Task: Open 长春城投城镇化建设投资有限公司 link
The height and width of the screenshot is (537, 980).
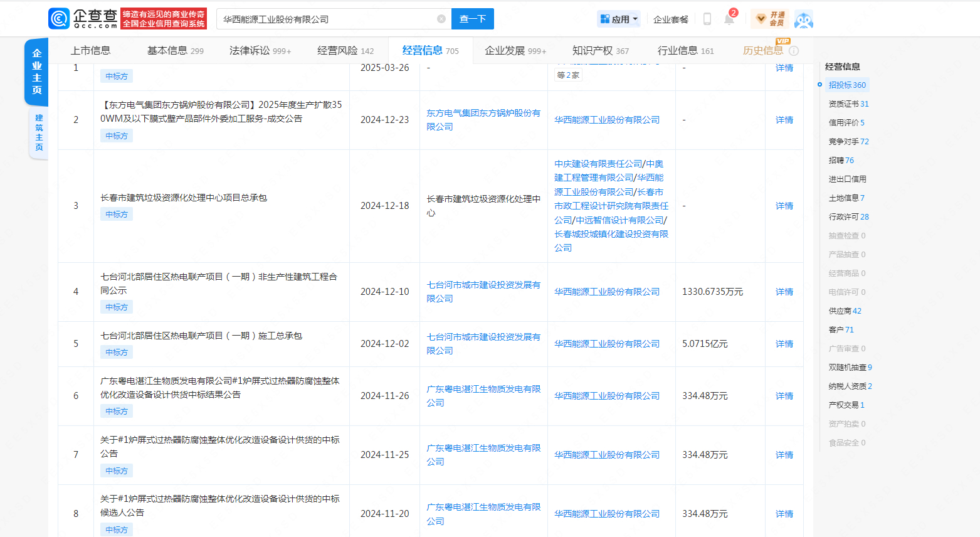Action: point(611,241)
